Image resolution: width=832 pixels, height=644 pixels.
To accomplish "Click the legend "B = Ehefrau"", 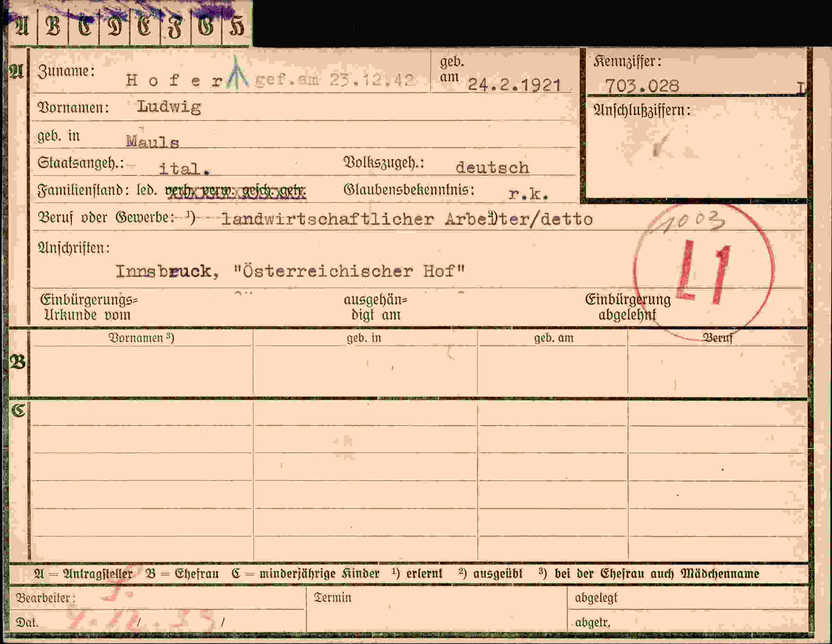I will [182, 574].
